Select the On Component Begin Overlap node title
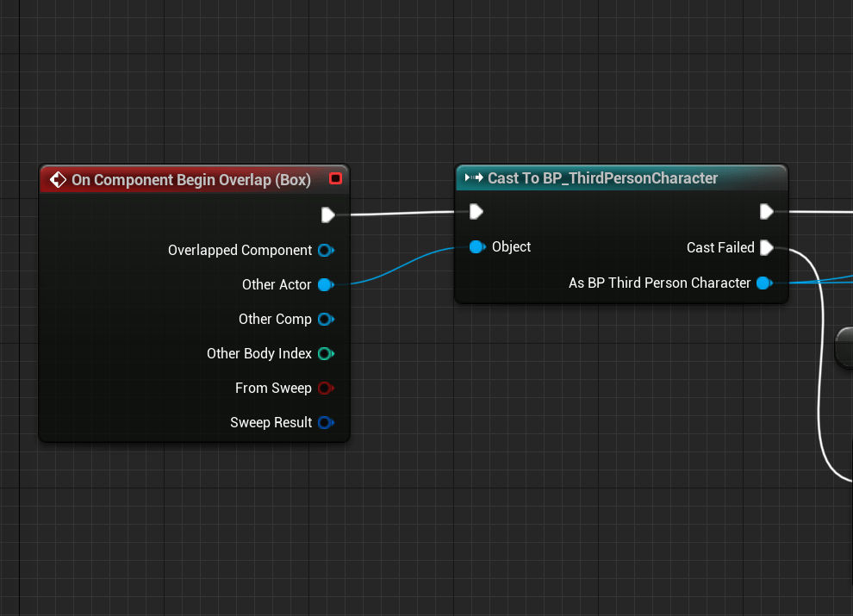This screenshot has height=616, width=853. (x=190, y=179)
